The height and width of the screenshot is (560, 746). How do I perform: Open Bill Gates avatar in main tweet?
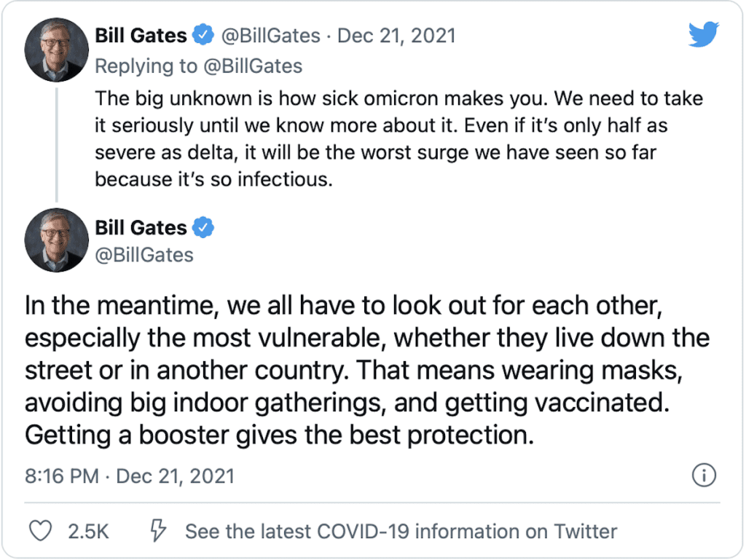pyautogui.click(x=56, y=240)
